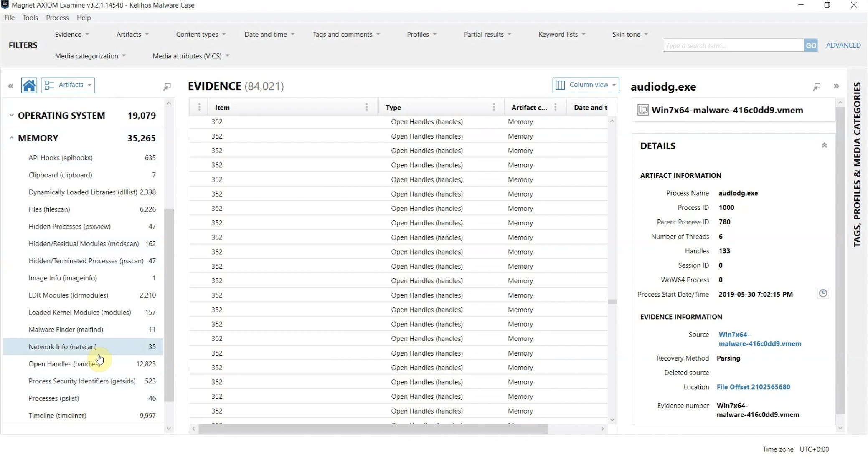Screen dimensions: 868x459
Task: Select API Hooks (apihooks) artifact
Action: tap(83, 158)
